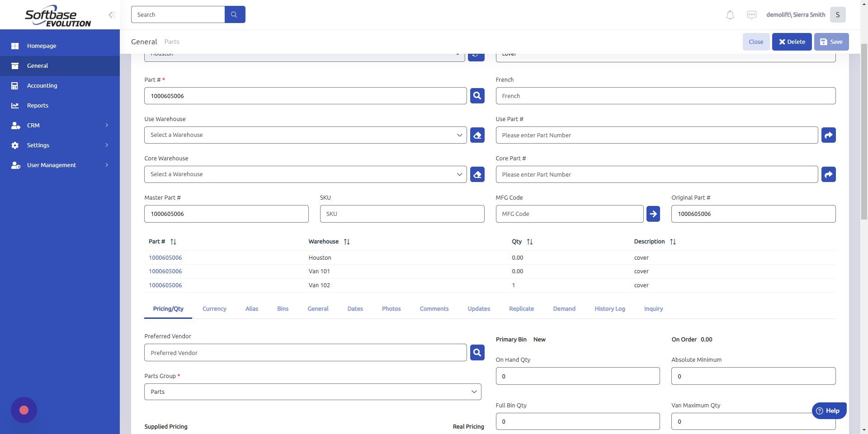
Task: Switch to the Currency tab
Action: point(214,308)
